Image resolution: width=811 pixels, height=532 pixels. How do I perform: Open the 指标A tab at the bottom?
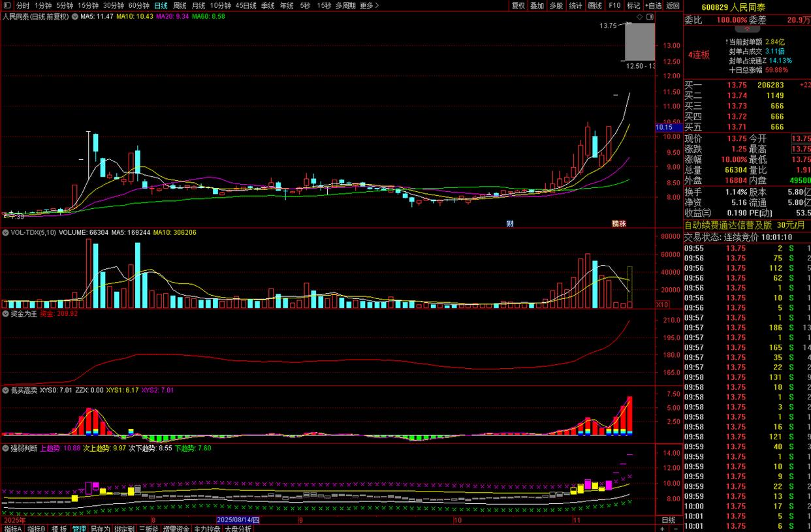12,529
